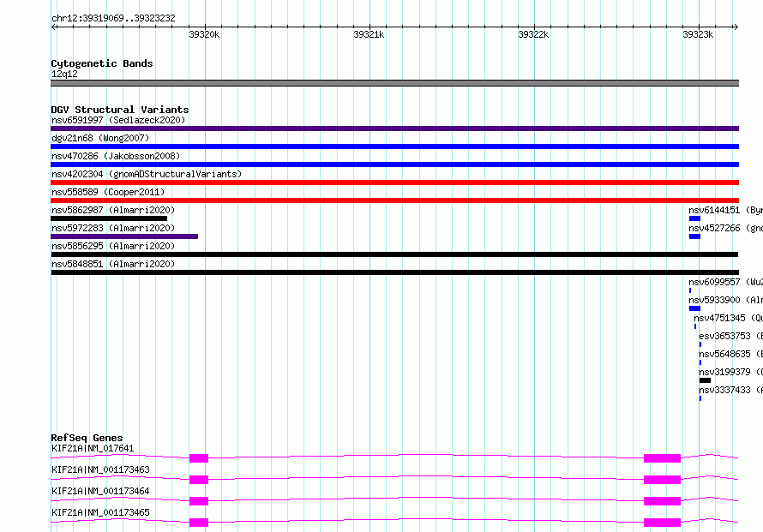Screen dimensions: 763x532
Task: Click NM_001173463 wide exon before 39323k
Action: pyautogui.click(x=663, y=480)
